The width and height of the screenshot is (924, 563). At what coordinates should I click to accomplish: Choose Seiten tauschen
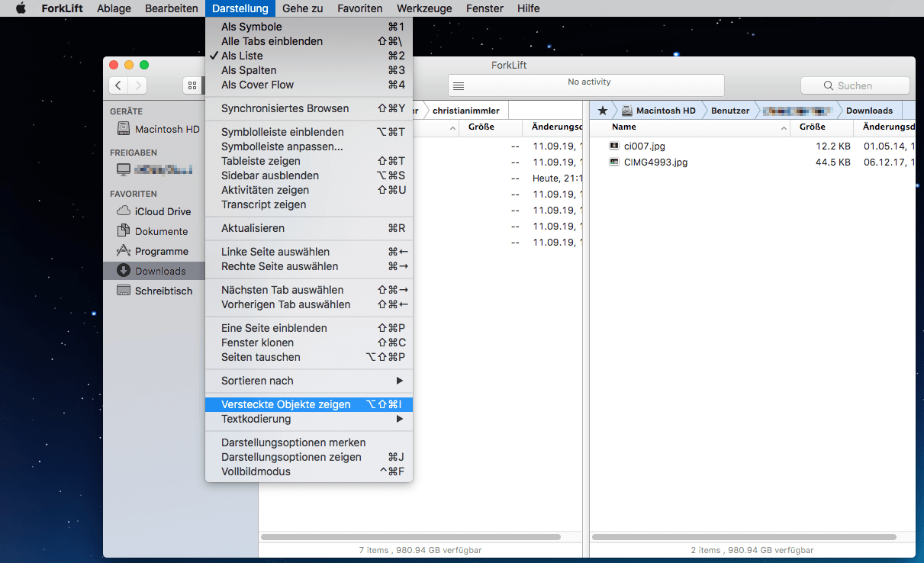point(309,357)
